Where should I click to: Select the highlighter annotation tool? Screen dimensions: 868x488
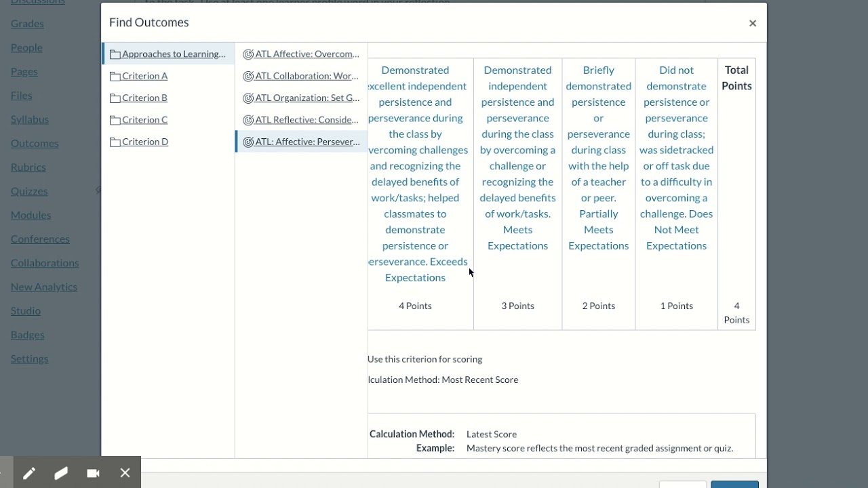click(x=61, y=473)
